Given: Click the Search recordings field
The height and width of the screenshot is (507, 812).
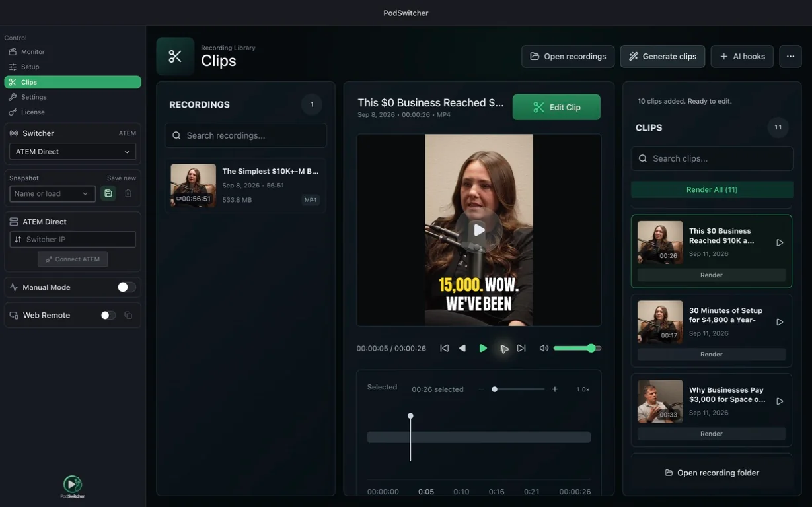Looking at the screenshot, I should tap(246, 135).
